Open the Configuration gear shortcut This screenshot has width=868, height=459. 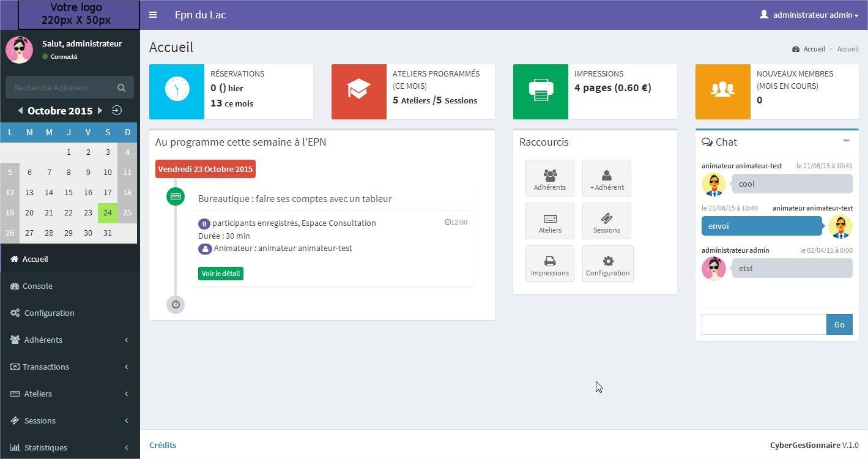pyautogui.click(x=607, y=264)
